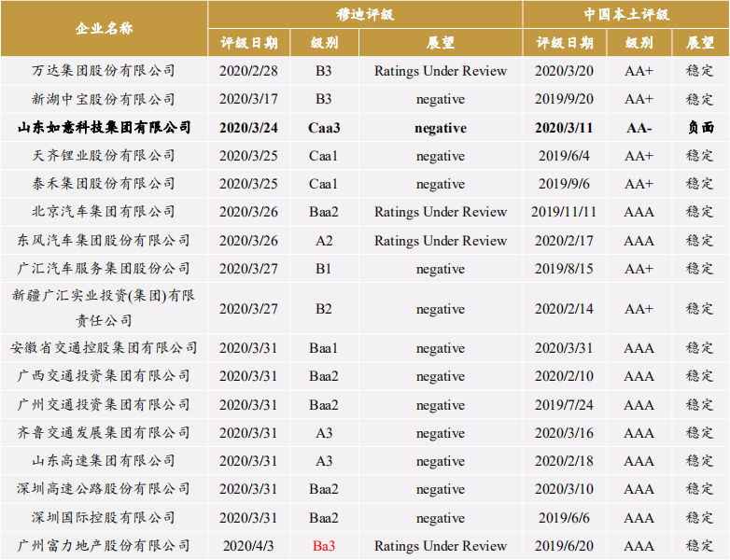The height and width of the screenshot is (560, 730).
Task: Click the bold 2020/3/24 date cell
Action: click(x=248, y=128)
